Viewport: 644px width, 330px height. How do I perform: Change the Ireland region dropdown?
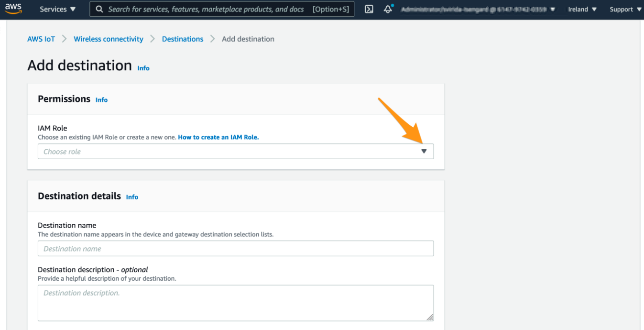(582, 9)
